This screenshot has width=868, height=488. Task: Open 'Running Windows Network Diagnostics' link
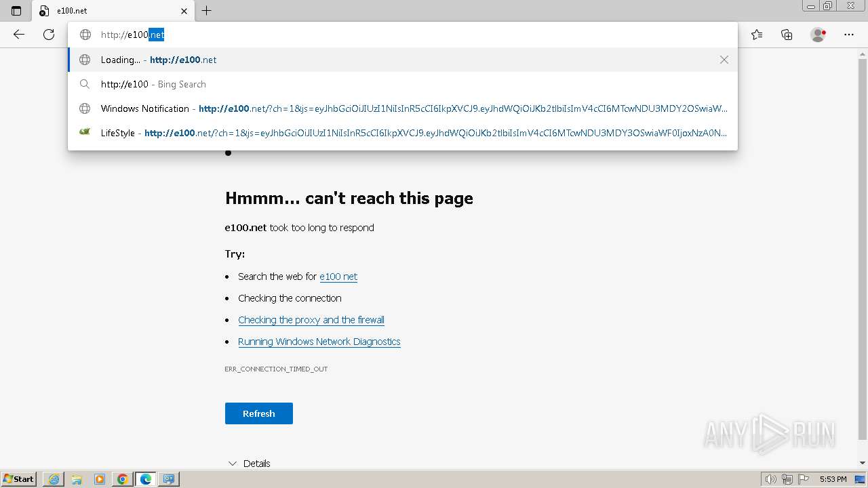point(319,342)
